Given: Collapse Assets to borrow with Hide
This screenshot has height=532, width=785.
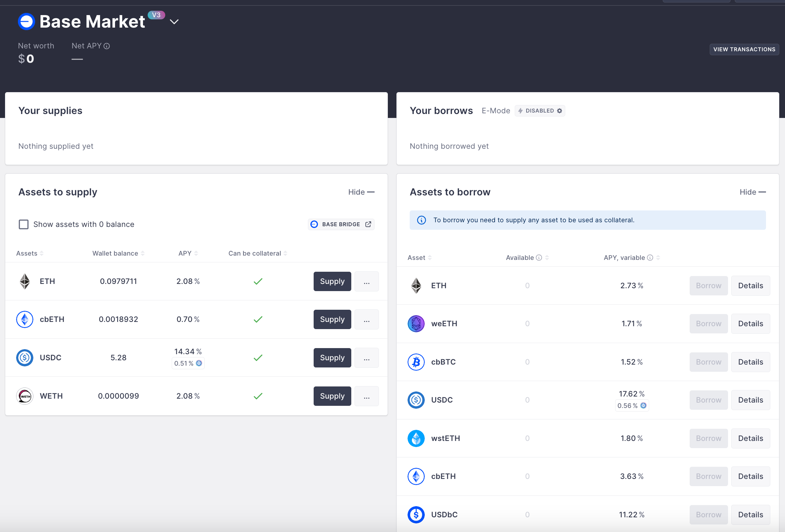Looking at the screenshot, I should click(x=753, y=192).
